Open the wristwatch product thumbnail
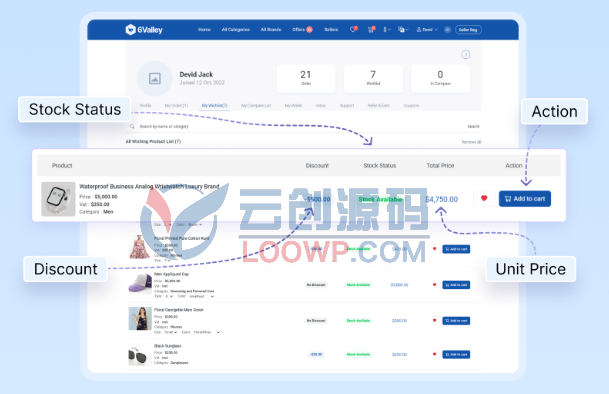 (x=58, y=199)
